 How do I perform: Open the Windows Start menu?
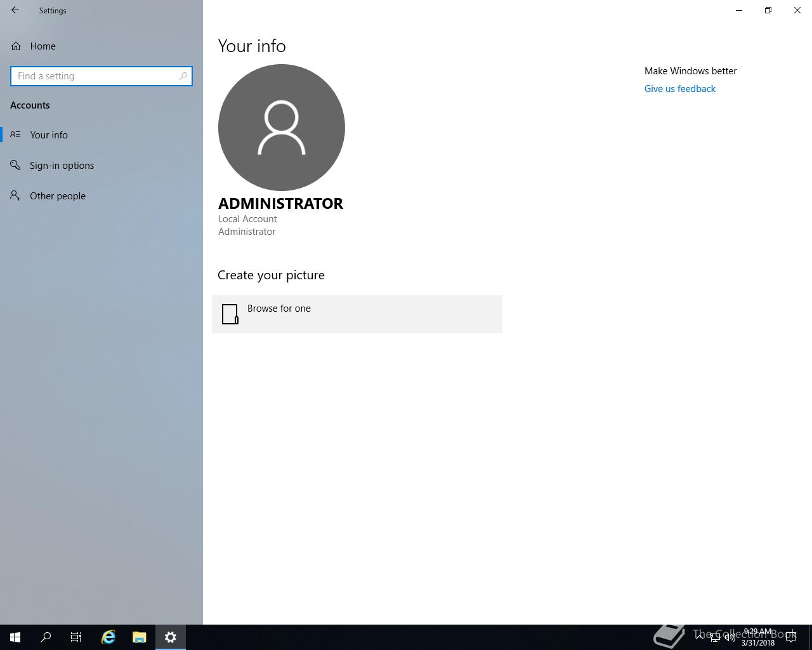point(15,637)
